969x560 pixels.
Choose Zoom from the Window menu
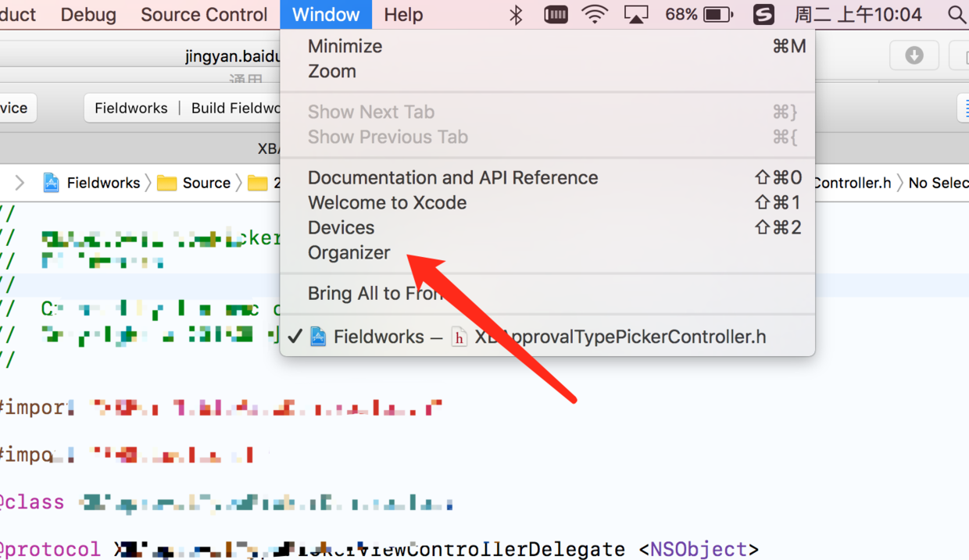pos(547,71)
